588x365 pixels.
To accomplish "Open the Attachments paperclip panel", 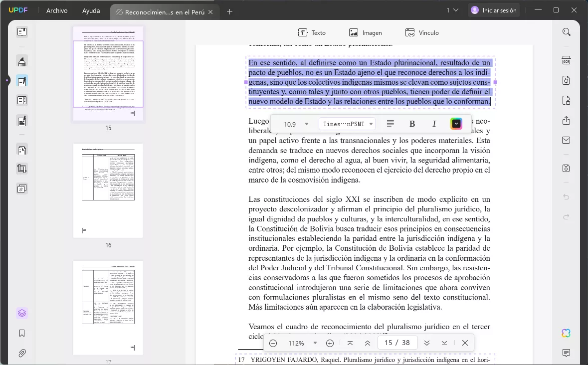I will pos(22,353).
